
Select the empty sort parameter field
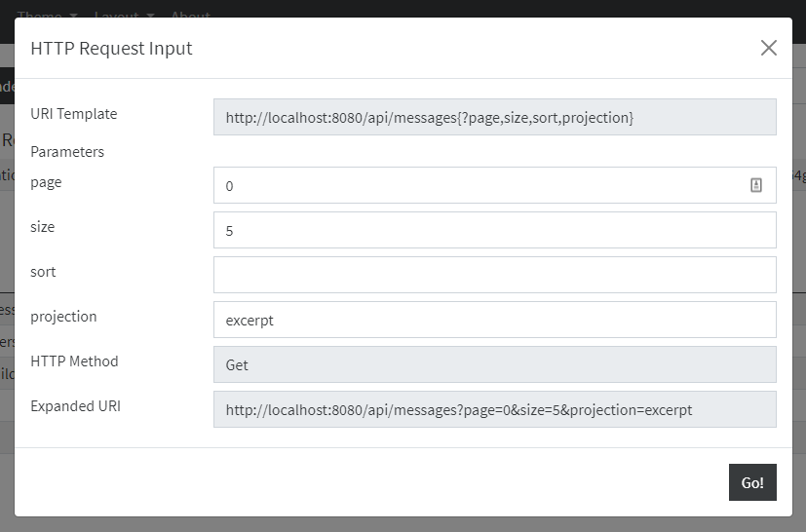(494, 275)
